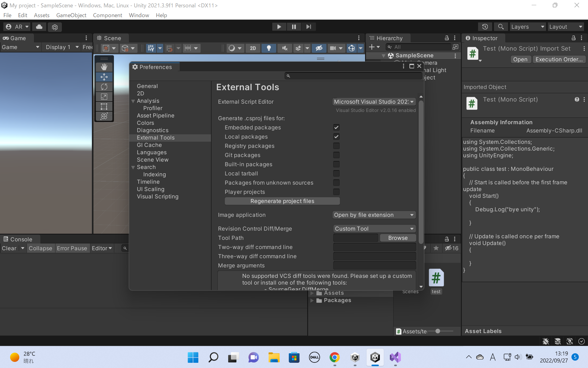Open Windows Start menu

tap(193, 357)
